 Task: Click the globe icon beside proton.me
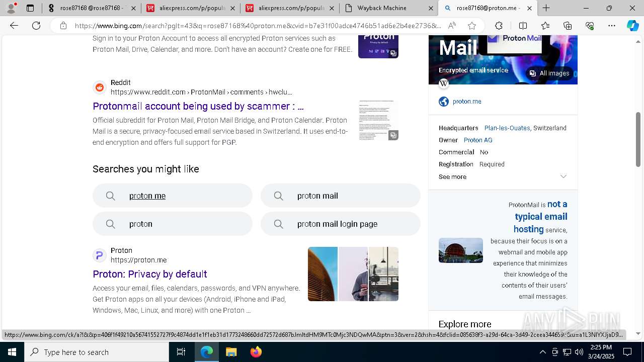click(x=444, y=102)
